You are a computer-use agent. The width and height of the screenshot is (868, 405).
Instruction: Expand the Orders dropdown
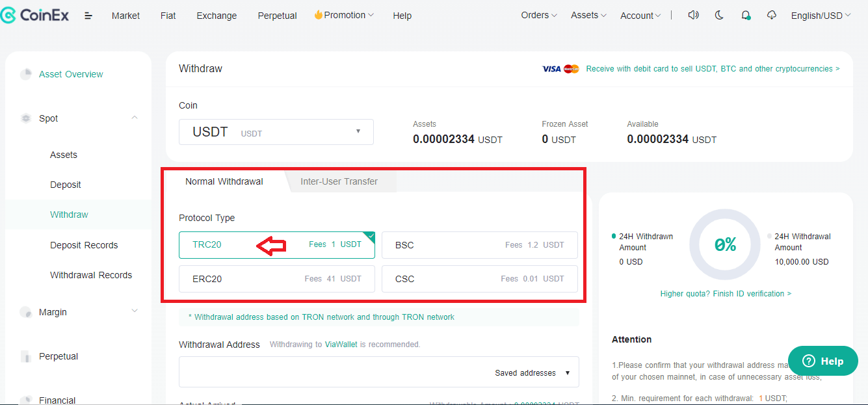539,15
